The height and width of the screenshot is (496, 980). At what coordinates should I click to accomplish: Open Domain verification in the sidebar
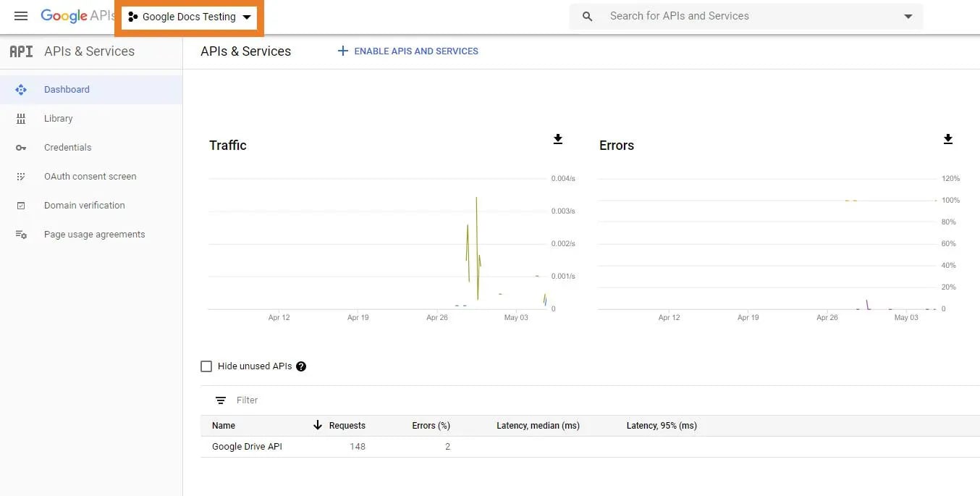[x=84, y=206]
